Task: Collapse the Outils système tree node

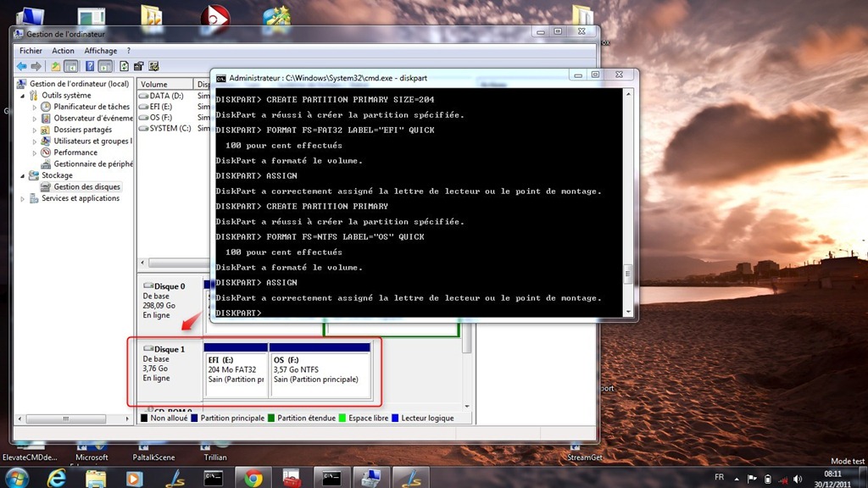Action: click(x=23, y=96)
